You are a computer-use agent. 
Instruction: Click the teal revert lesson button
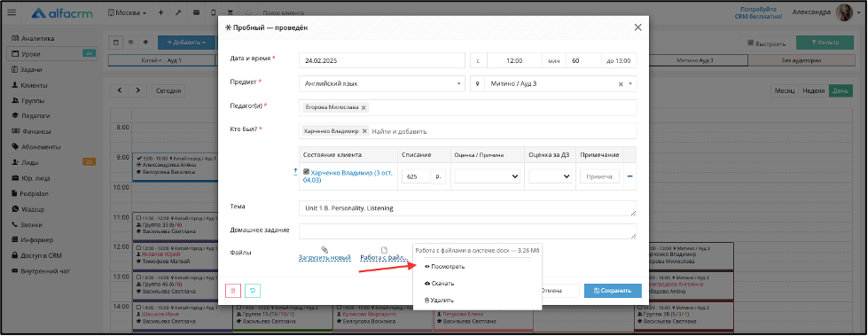[253, 291]
